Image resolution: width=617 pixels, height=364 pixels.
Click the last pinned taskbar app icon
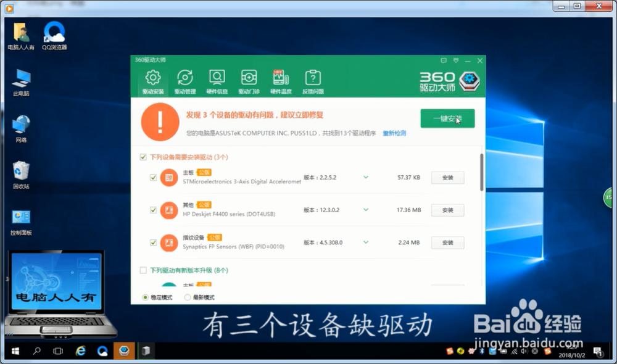pyautogui.click(x=146, y=350)
